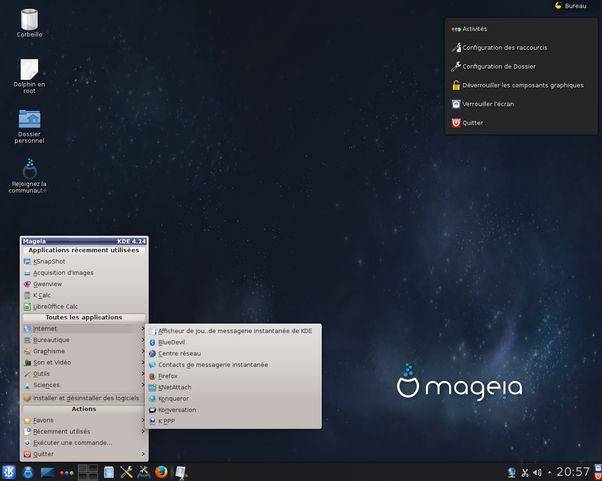Open the Dolphin en root desktop icon
Viewport: 602px width, 481px height.
pyautogui.click(x=29, y=76)
